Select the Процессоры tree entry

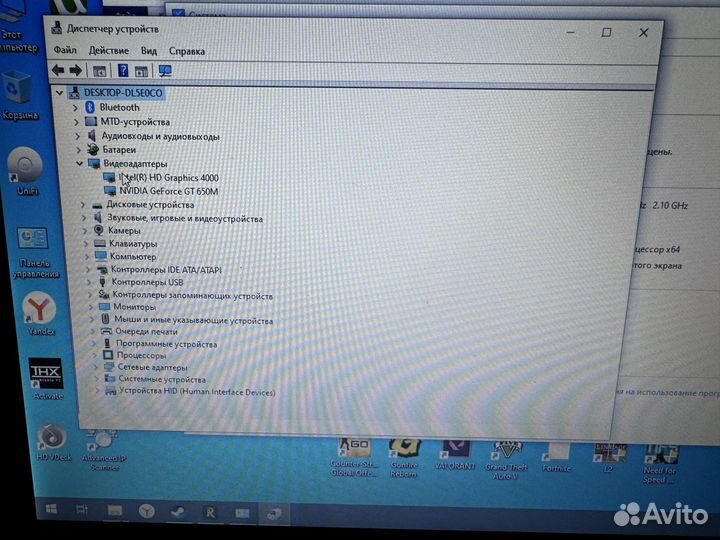(141, 355)
